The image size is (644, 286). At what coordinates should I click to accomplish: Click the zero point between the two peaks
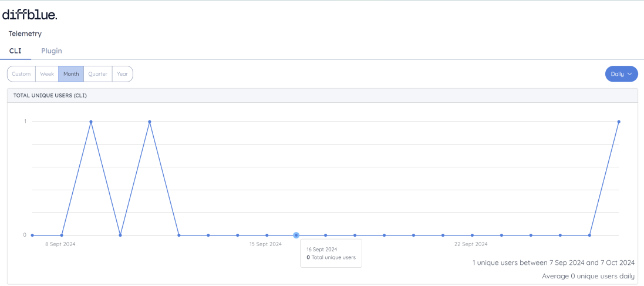click(x=120, y=235)
